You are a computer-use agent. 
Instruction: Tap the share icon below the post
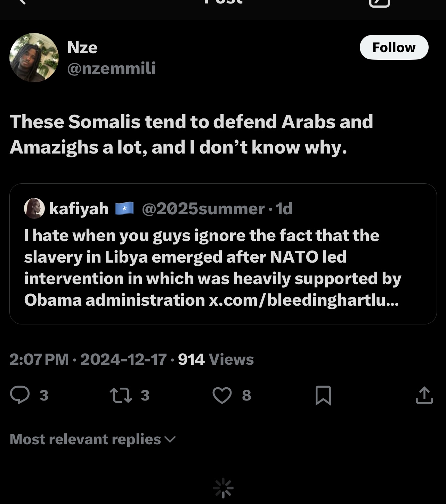pos(424,395)
